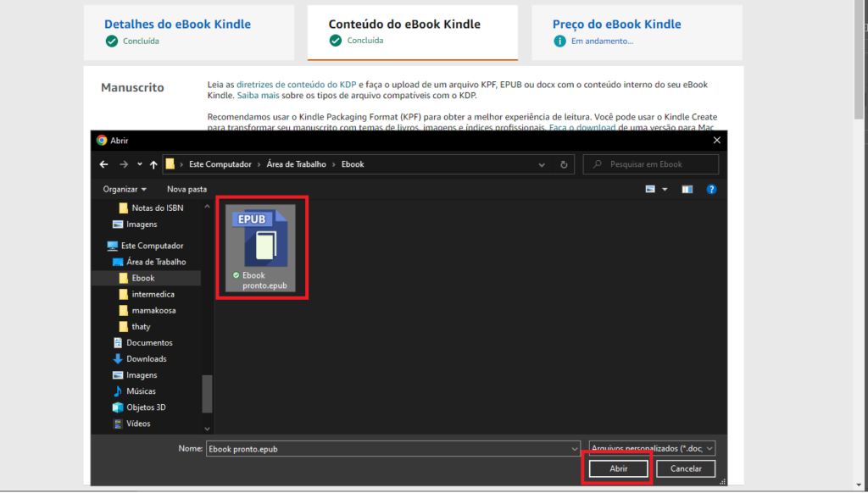Toggle the preview pane icon

687,189
